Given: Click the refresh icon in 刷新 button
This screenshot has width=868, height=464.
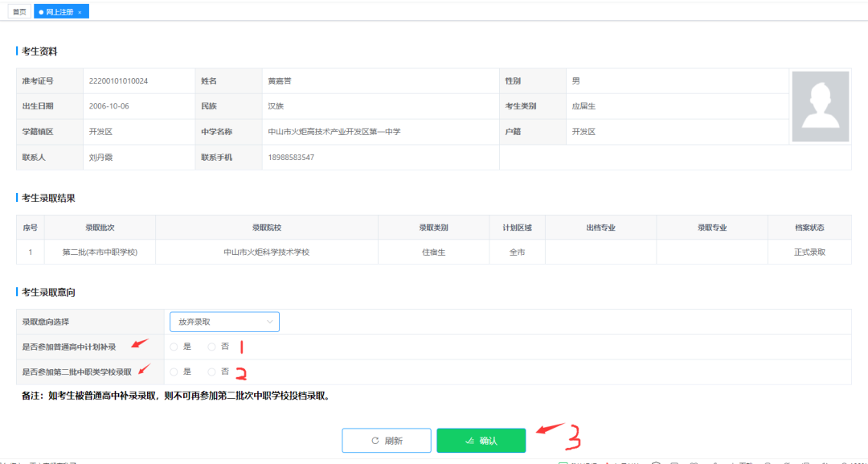Looking at the screenshot, I should click(375, 441).
